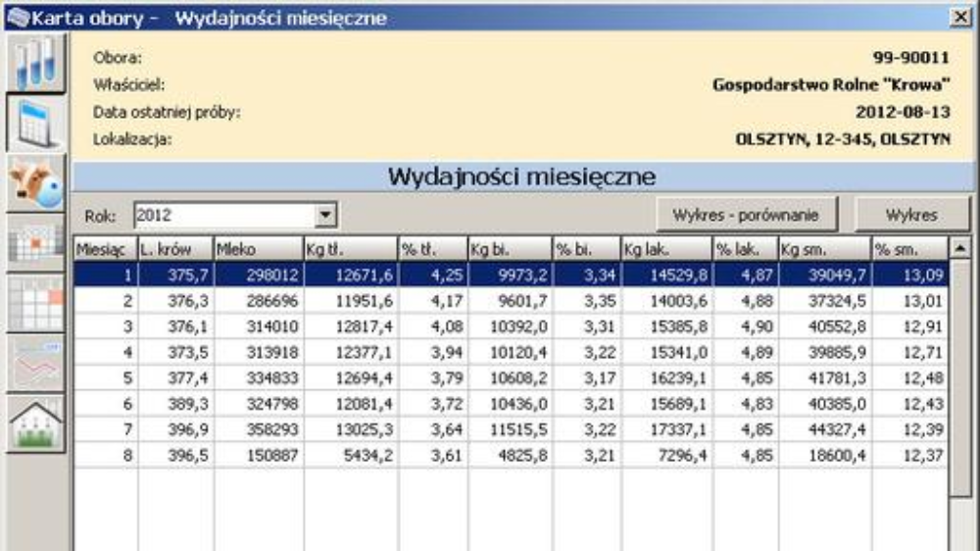Screen dimensions: 980x551
Task: Click fat kg cell 5434,2
Action: [x=351, y=455]
